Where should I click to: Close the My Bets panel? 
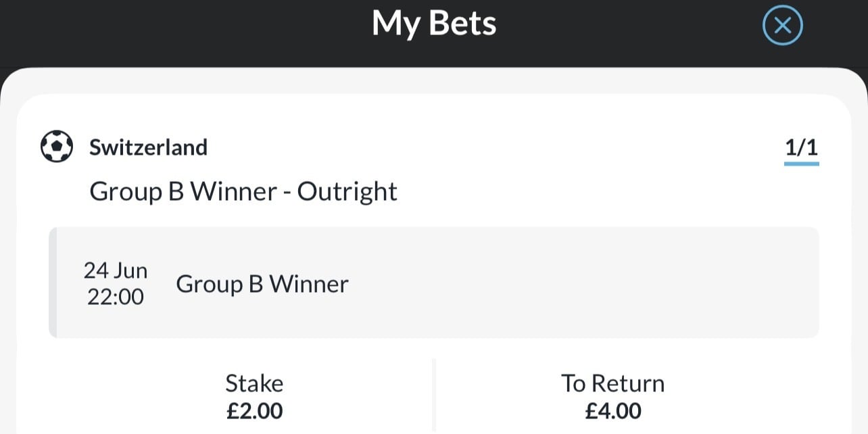[782, 26]
